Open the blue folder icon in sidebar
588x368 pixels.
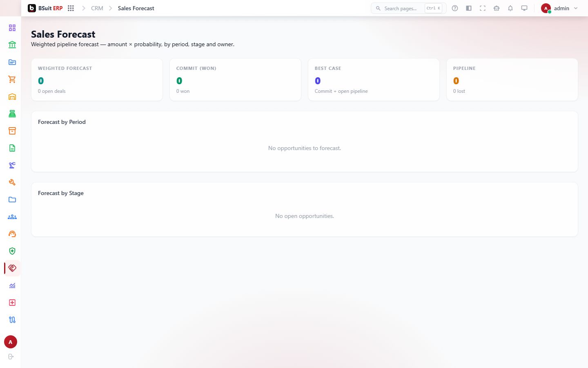tap(12, 200)
